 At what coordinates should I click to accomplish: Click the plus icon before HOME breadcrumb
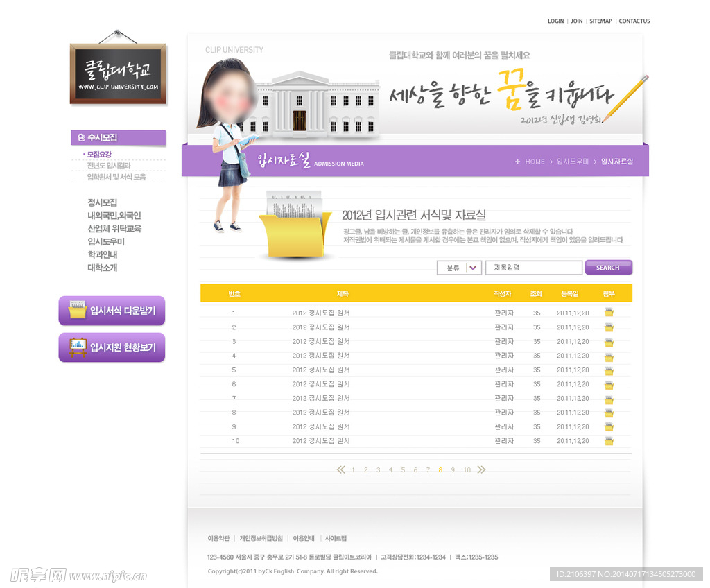pos(517,162)
